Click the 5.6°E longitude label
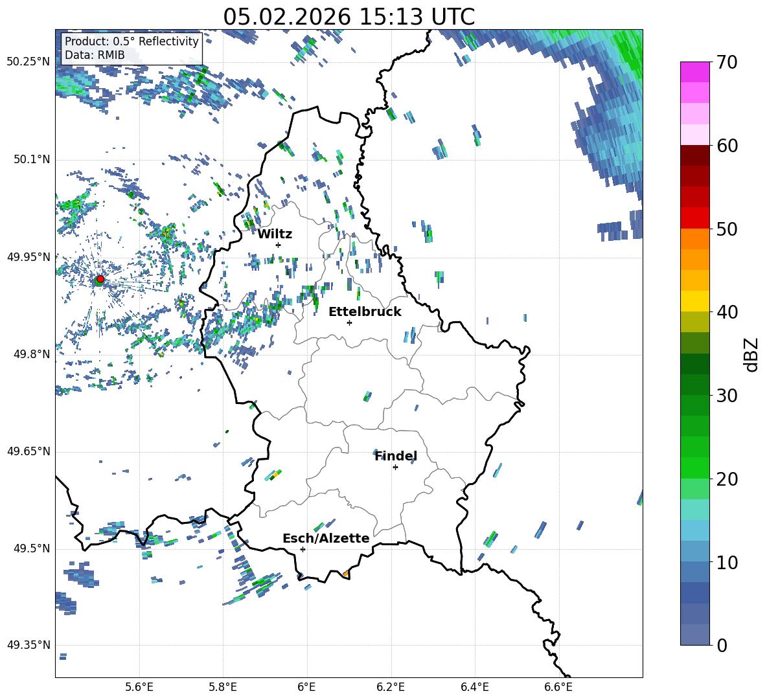Viewport: 767px width, 700px height. (139, 687)
